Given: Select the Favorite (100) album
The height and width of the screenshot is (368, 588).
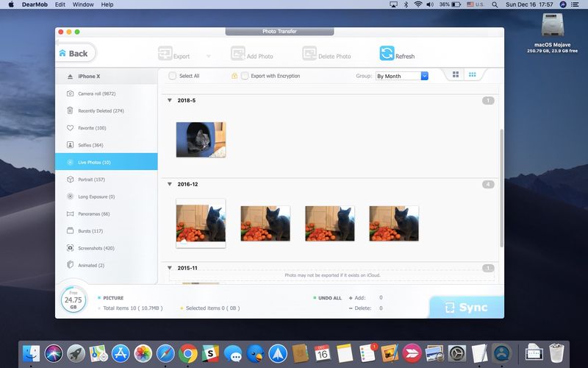Looking at the screenshot, I should pyautogui.click(x=107, y=128).
